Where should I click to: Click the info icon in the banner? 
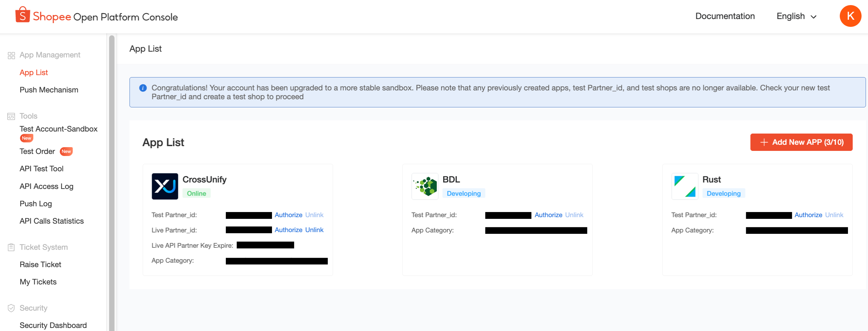click(143, 88)
